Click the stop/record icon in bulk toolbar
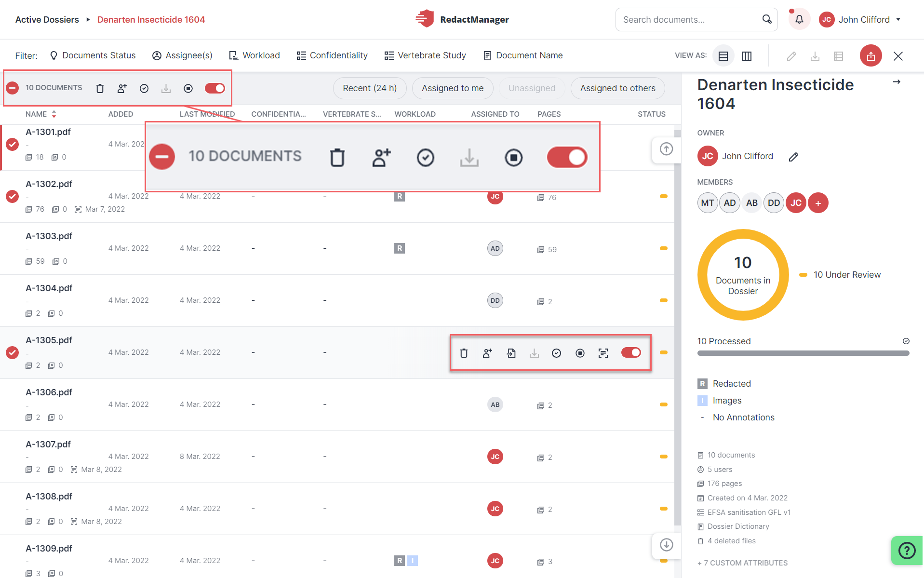Screen dimensions: 924x579 188,88
